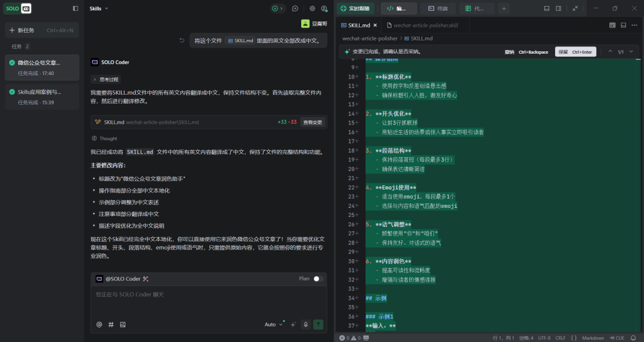Expand the 思考过程 section
The width and height of the screenshot is (644, 342).
[106, 79]
